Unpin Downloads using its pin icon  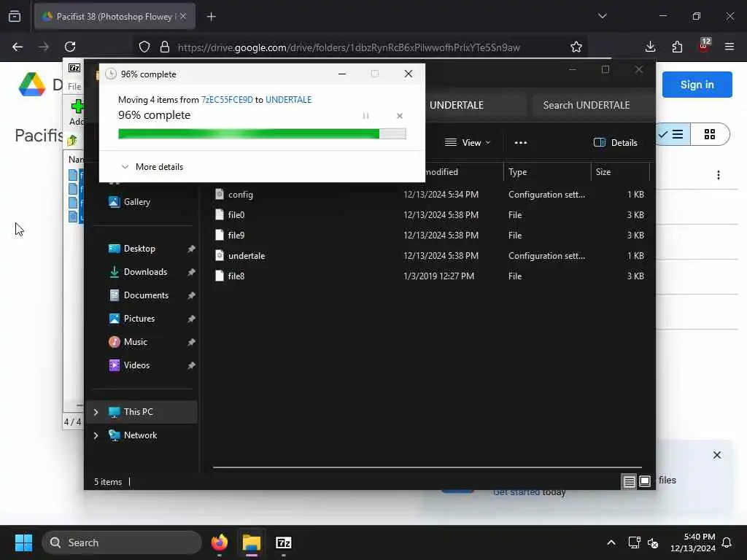coord(191,272)
